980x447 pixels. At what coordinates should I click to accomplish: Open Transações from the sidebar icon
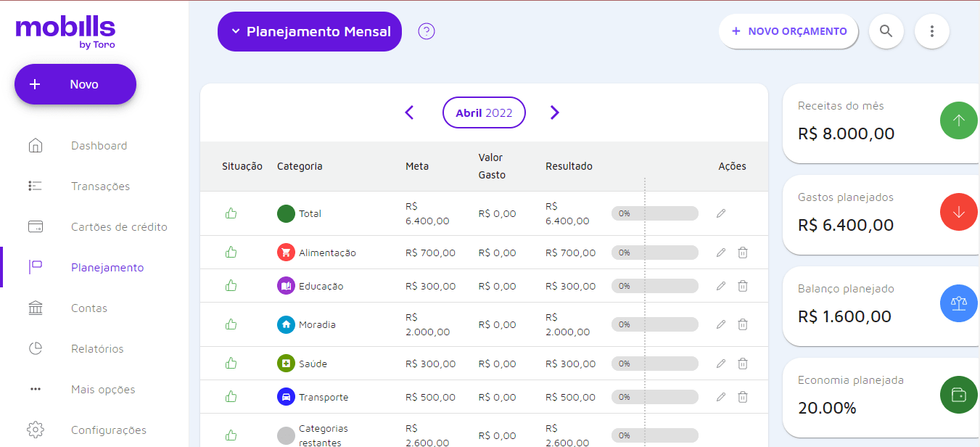pyautogui.click(x=35, y=186)
